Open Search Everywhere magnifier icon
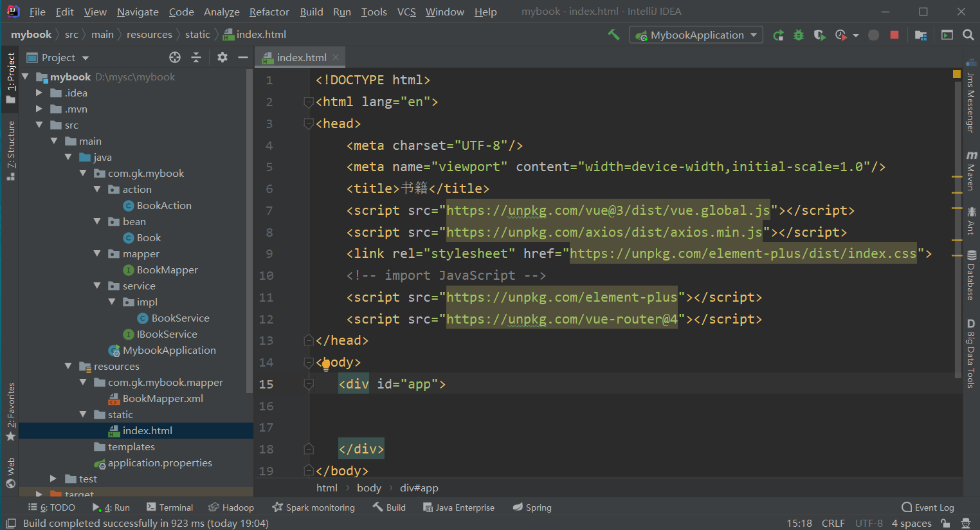The width and height of the screenshot is (980, 530). click(x=968, y=35)
